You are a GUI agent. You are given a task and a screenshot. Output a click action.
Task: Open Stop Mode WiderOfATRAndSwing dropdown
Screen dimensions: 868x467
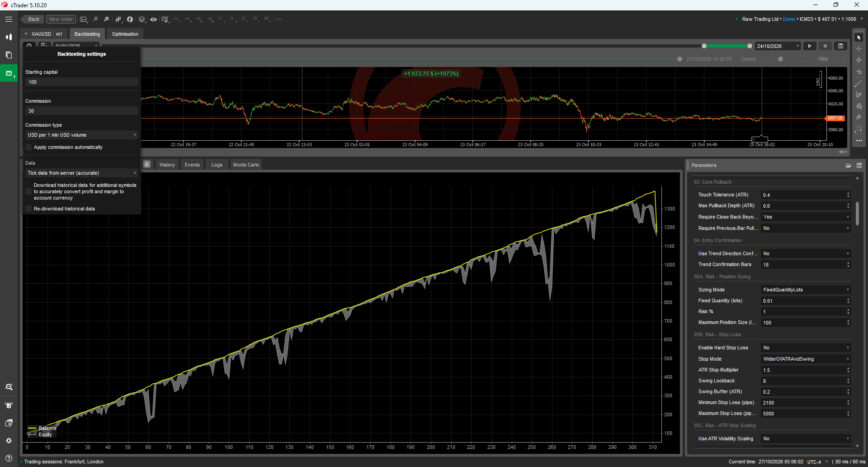point(806,359)
